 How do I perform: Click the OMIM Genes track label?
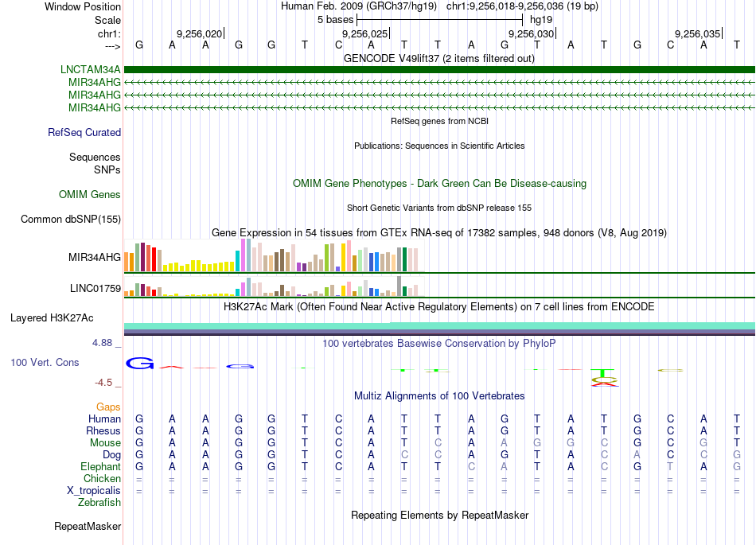point(89,194)
